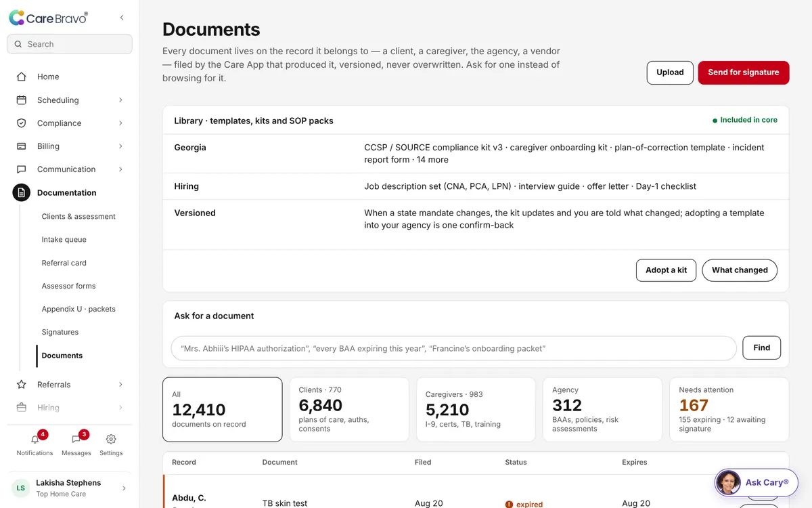Open Assessor forms submenu item
Viewport: 812px width, 508px height.
pos(68,286)
